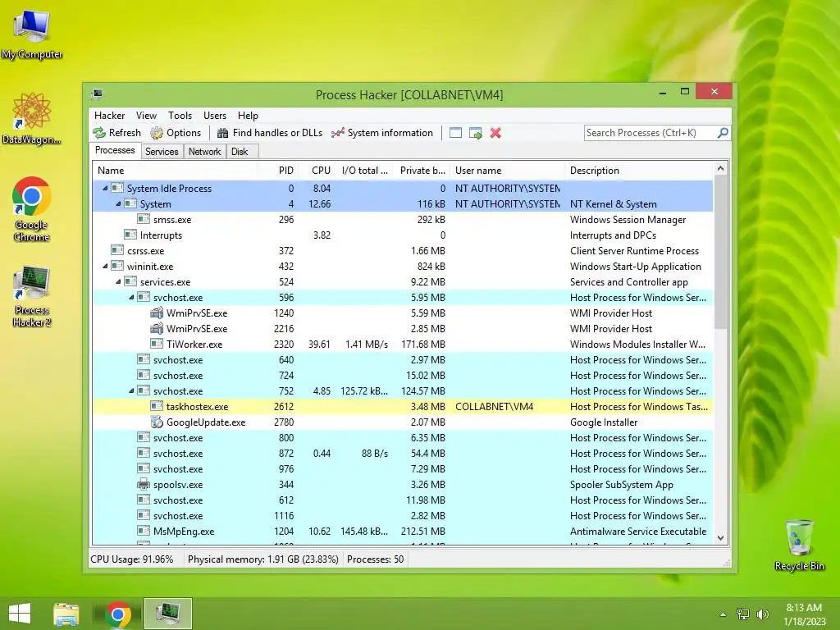Viewport: 840px width, 630px height.
Task: Click the MsMpEng.exe process icon
Action: (x=144, y=532)
